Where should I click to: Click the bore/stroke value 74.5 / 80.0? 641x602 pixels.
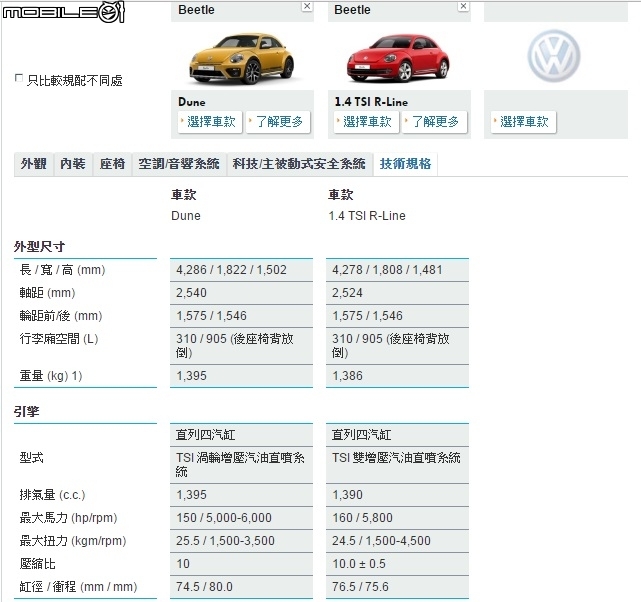(204, 587)
